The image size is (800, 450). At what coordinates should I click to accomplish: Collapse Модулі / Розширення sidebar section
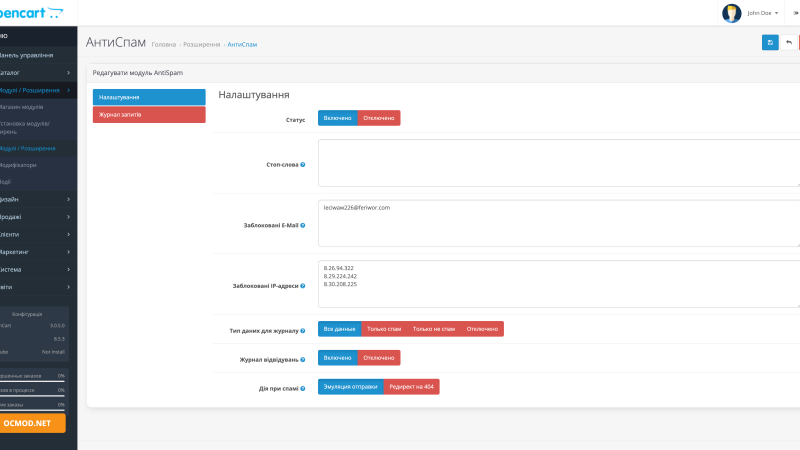coord(38,90)
